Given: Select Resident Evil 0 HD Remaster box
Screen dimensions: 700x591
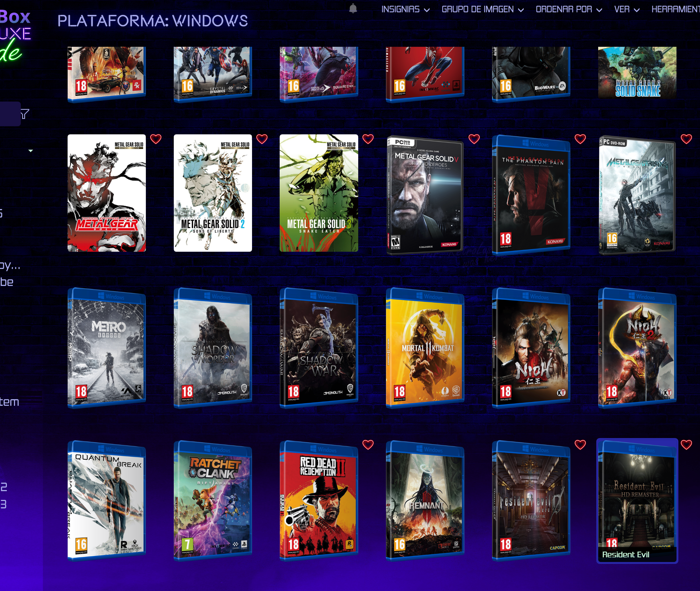Looking at the screenshot, I should coord(531,501).
